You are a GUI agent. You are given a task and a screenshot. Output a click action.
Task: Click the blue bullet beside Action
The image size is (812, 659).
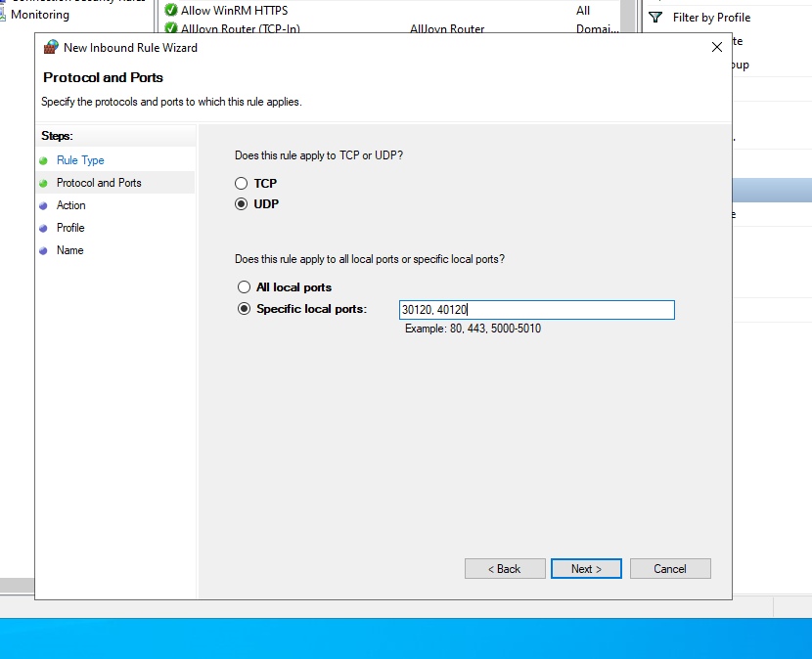tap(43, 205)
